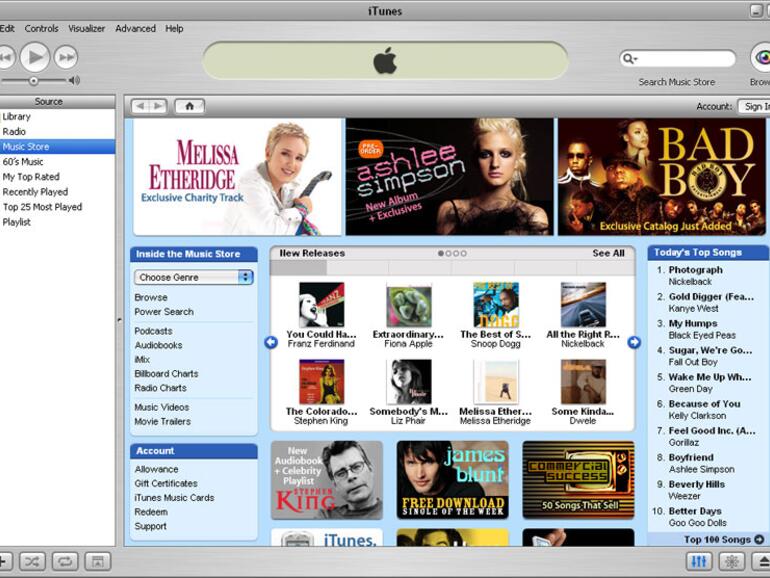Click the Play button
The image size is (770, 578).
[34, 57]
